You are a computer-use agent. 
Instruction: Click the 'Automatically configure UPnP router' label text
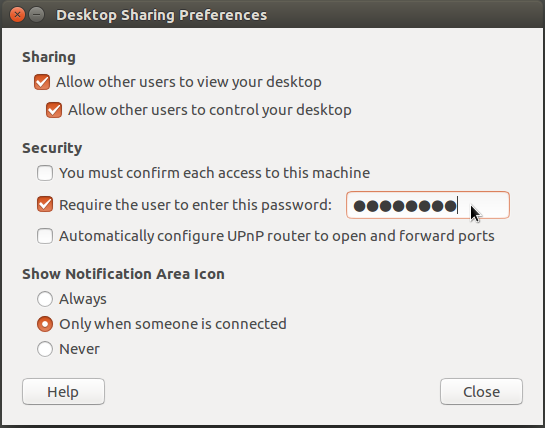click(277, 236)
